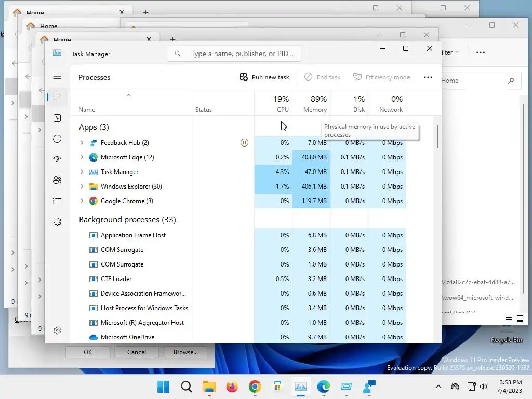Open the Filter dropdown in File Explorer window

(x=450, y=52)
